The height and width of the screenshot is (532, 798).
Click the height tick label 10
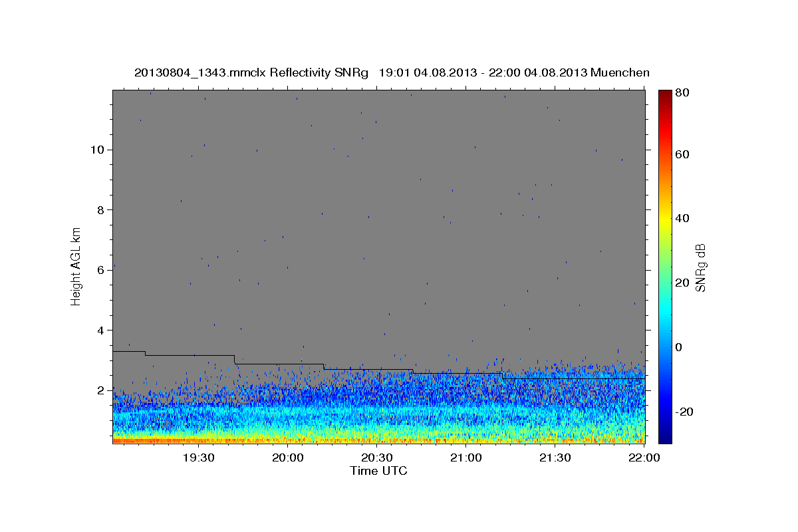(x=98, y=150)
